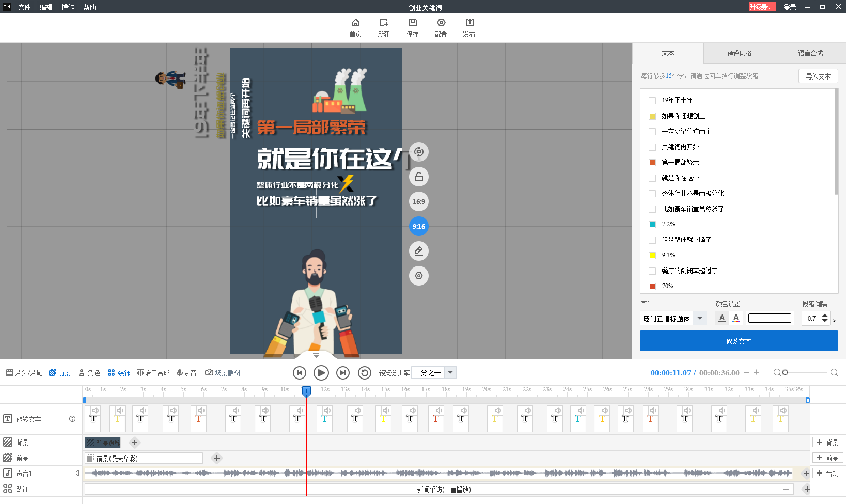The image size is (846, 504).
Task: Open the help icon on 旋转文字 track
Action: pyautogui.click(x=72, y=419)
